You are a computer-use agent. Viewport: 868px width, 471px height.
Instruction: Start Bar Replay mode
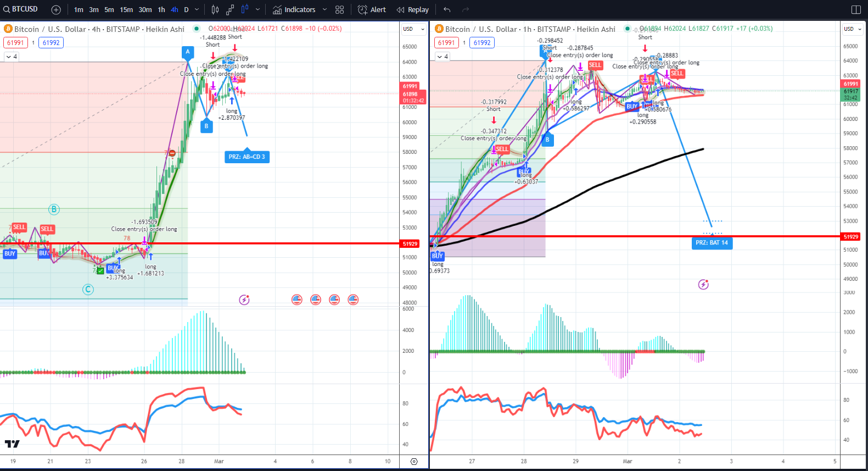point(413,9)
